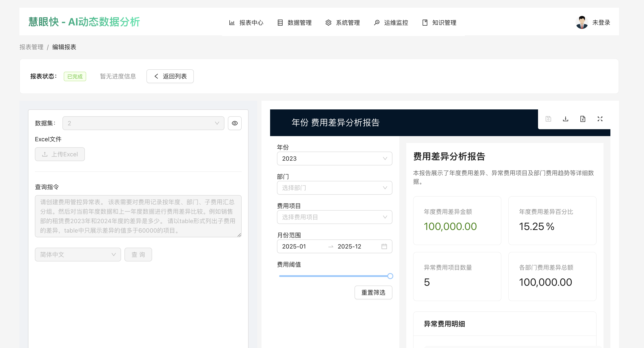The image size is (644, 348).
Task: Click the 报表管理 breadcrumb link
Action: click(31, 47)
